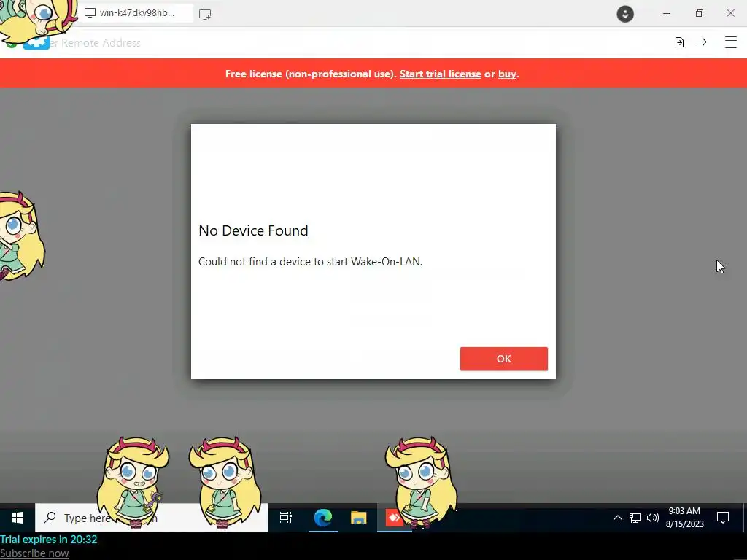Open the Start trial license link
This screenshot has height=560, width=747.
tap(440, 74)
